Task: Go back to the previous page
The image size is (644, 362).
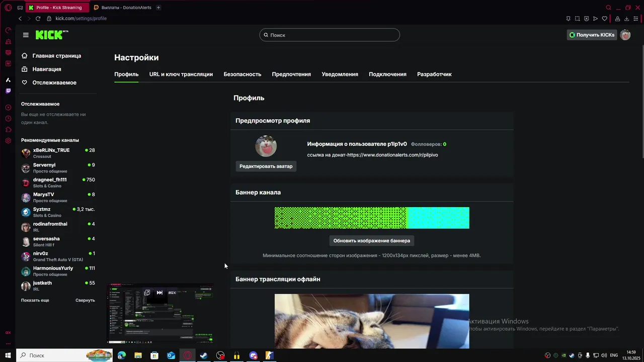Action: pos(20,19)
